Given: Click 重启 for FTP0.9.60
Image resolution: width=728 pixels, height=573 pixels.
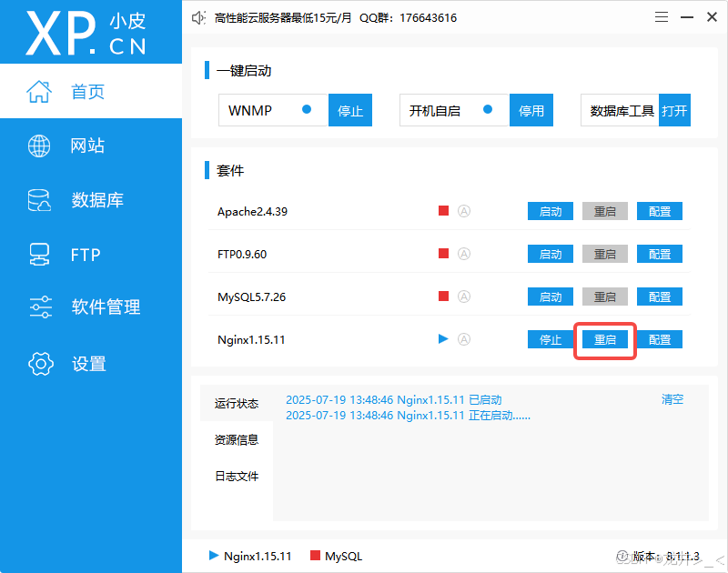Looking at the screenshot, I should (605, 254).
